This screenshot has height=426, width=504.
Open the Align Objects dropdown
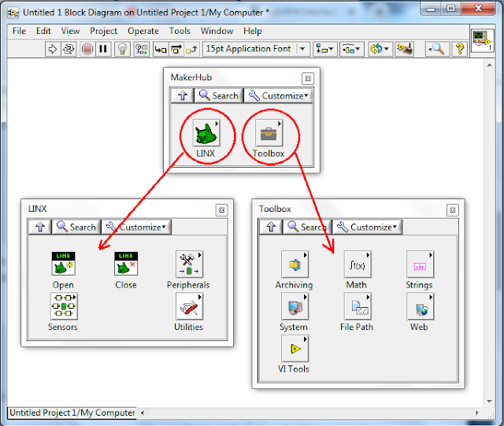pyautogui.click(x=325, y=49)
